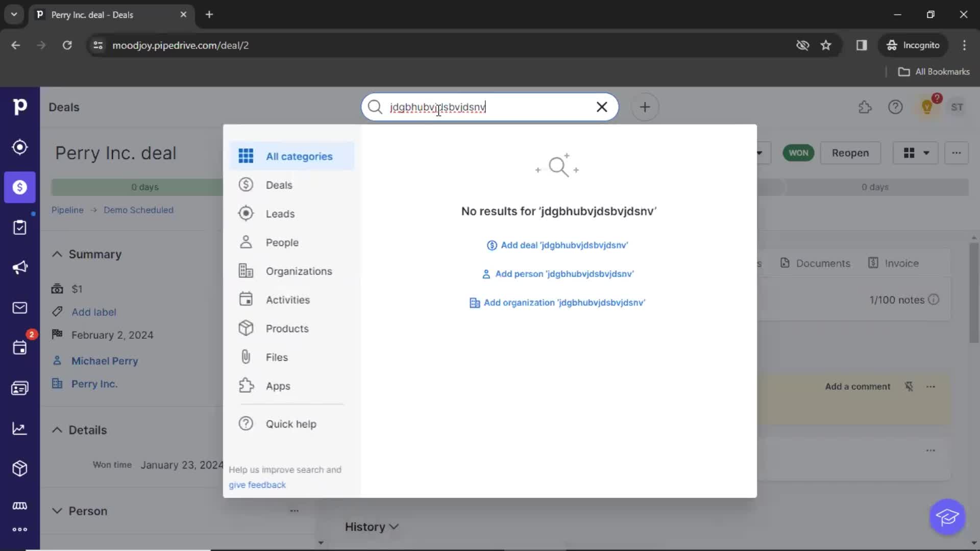Click Demo Scheduled stage link
Viewport: 980px width, 551px height.
[138, 210]
